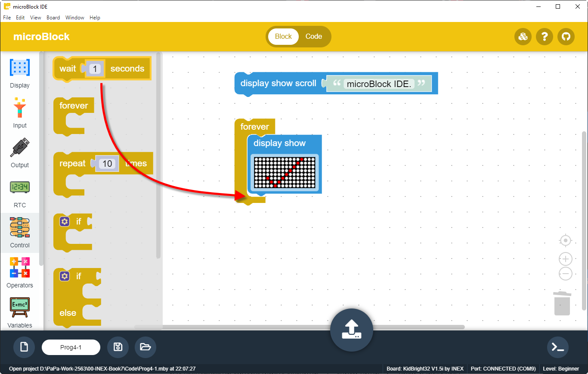
Task: Open the Help menu
Action: click(95, 18)
